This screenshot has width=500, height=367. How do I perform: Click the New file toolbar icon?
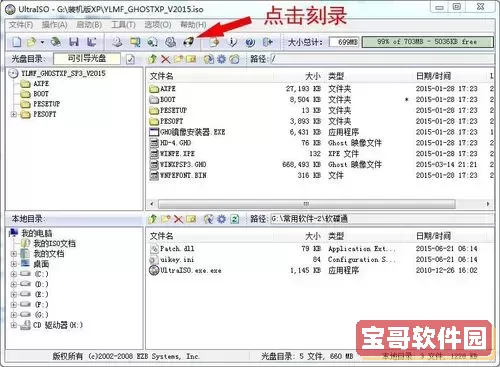17,42
